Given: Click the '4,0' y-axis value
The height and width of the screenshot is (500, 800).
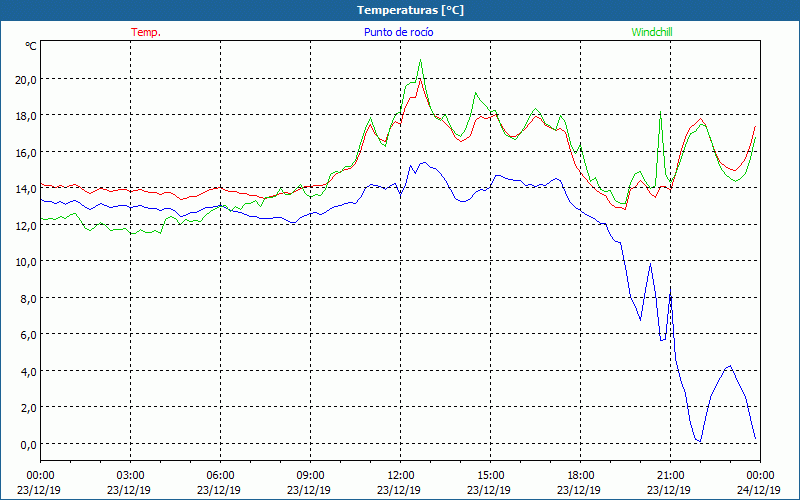Looking at the screenshot, I should pyautogui.click(x=30, y=371).
